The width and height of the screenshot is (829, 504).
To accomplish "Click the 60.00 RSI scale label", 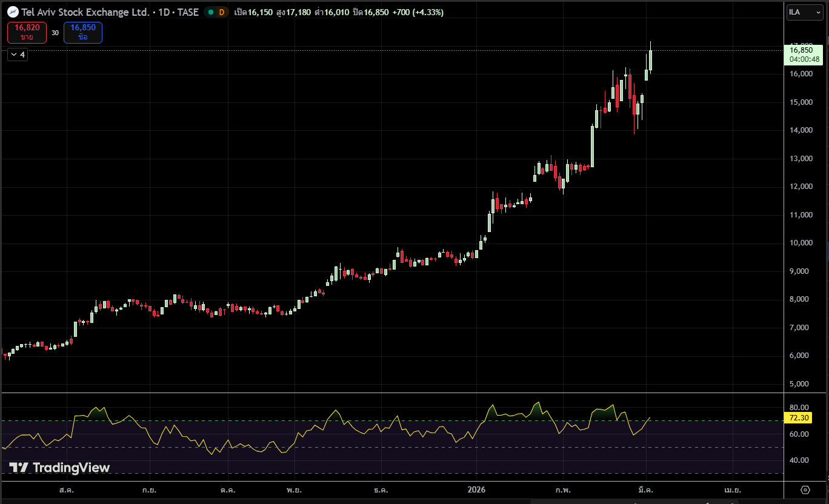I will pyautogui.click(x=801, y=434).
